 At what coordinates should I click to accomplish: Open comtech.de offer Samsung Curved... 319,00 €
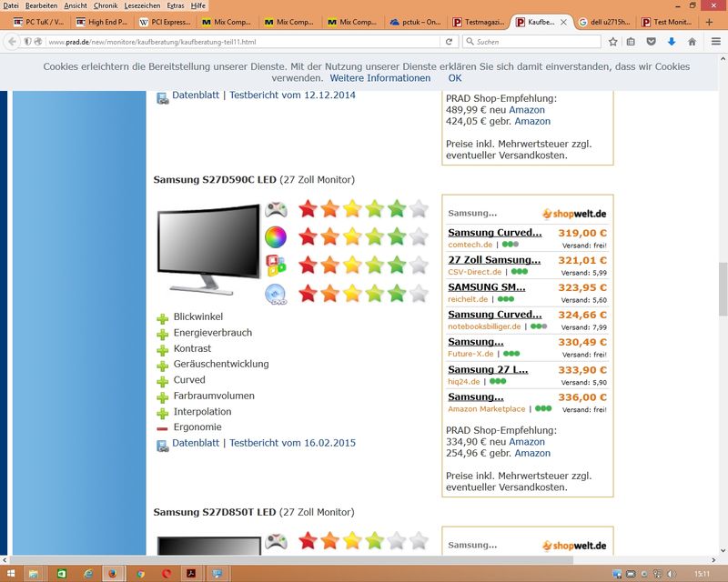pos(494,233)
